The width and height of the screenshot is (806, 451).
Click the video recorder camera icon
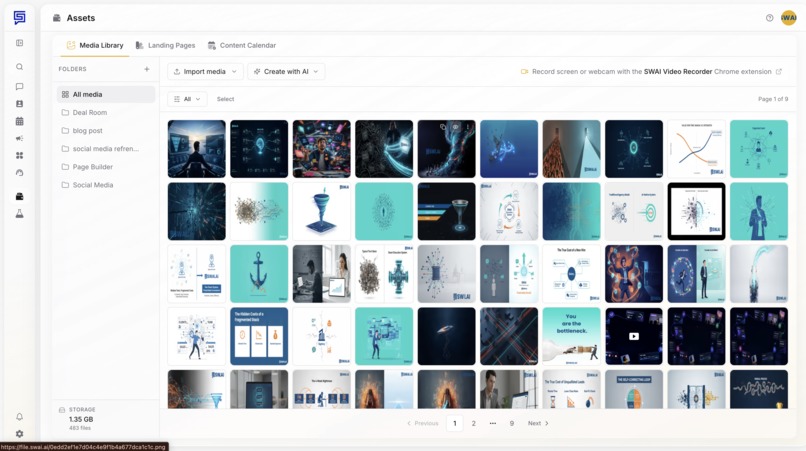[524, 71]
